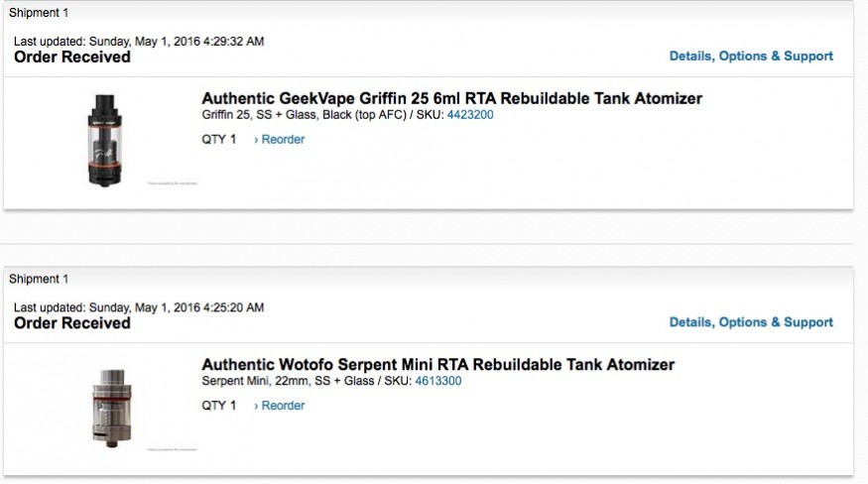Image resolution: width=868 pixels, height=484 pixels.
Task: Reorder the Wotofo Serpent Mini atomizer
Action: pyautogui.click(x=280, y=406)
